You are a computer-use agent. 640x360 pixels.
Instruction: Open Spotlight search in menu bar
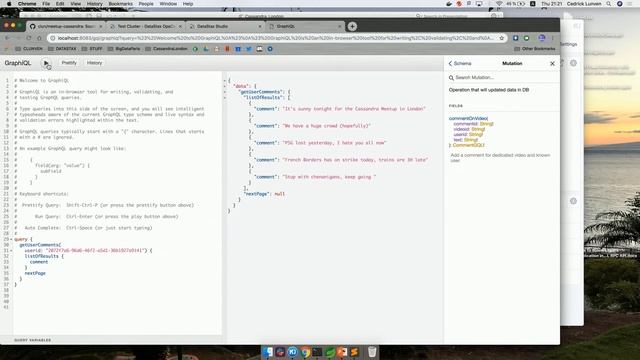[609, 4]
